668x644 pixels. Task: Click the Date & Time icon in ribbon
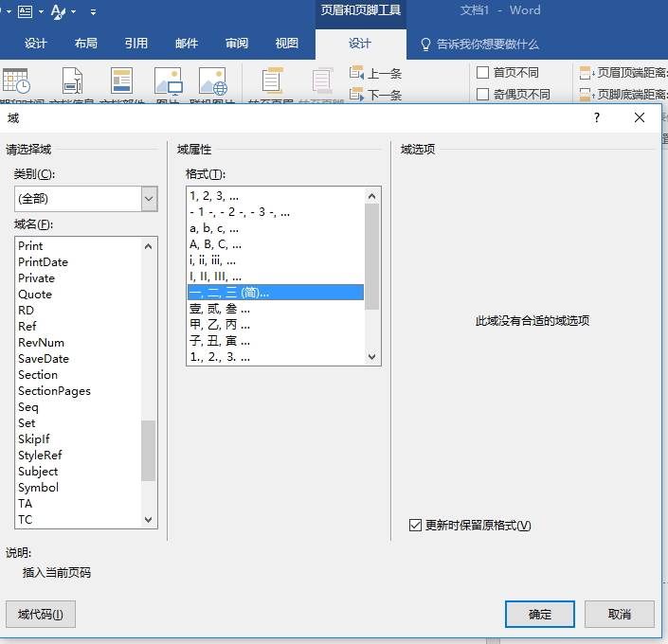pos(16,80)
